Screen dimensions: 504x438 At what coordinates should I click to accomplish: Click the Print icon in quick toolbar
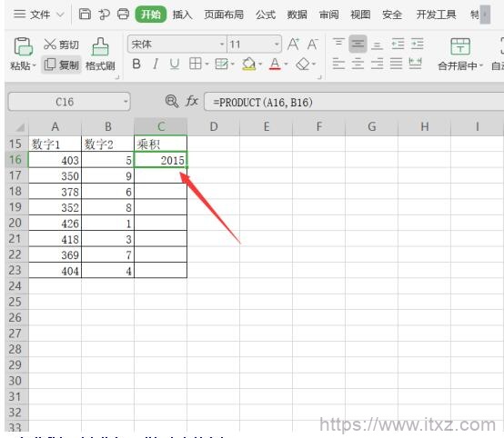(123, 15)
